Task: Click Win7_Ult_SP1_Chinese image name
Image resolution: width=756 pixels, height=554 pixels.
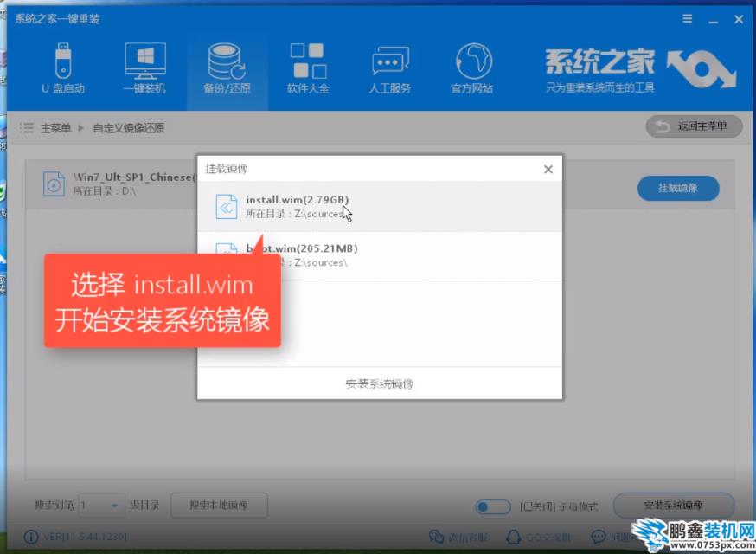Action: [136, 177]
